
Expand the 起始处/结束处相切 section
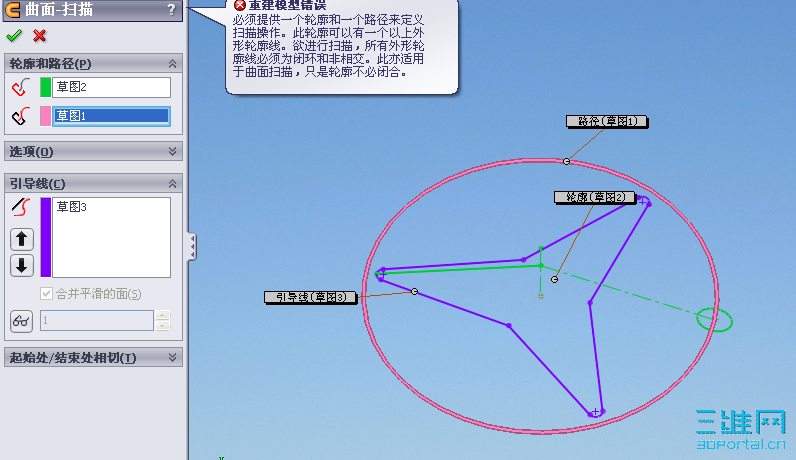[173, 357]
